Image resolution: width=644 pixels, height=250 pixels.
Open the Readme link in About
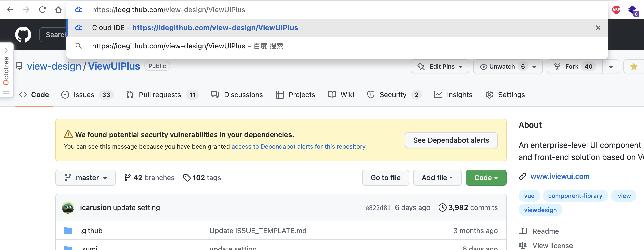pos(539,231)
